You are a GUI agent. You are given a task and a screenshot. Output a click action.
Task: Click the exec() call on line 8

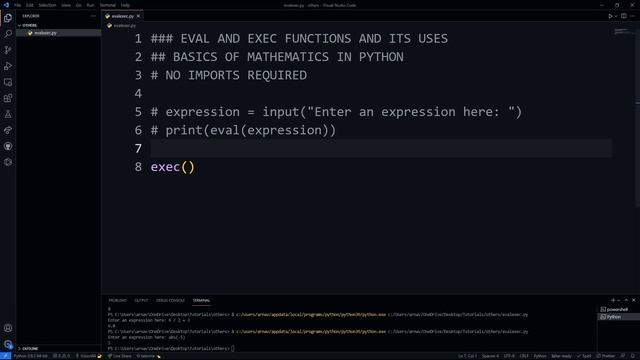pyautogui.click(x=173, y=167)
